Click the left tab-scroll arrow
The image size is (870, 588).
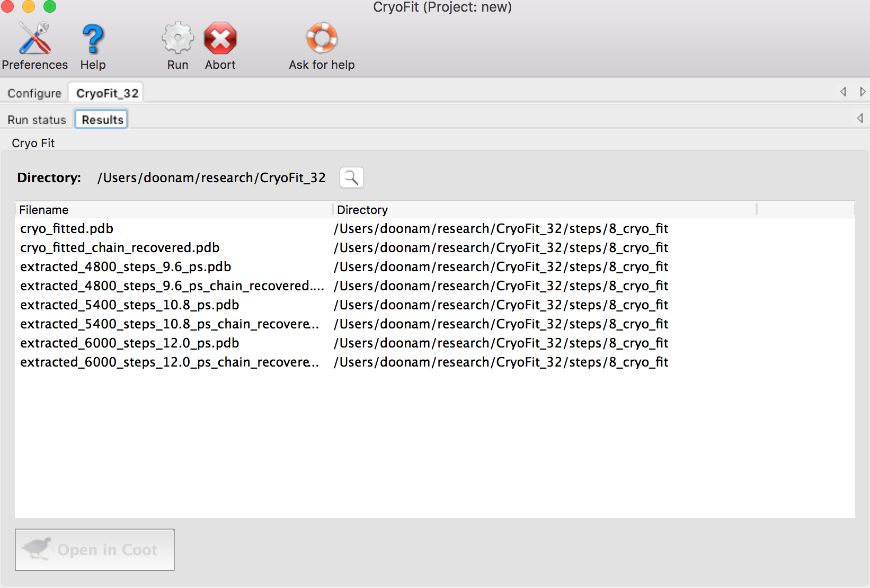coord(842,91)
